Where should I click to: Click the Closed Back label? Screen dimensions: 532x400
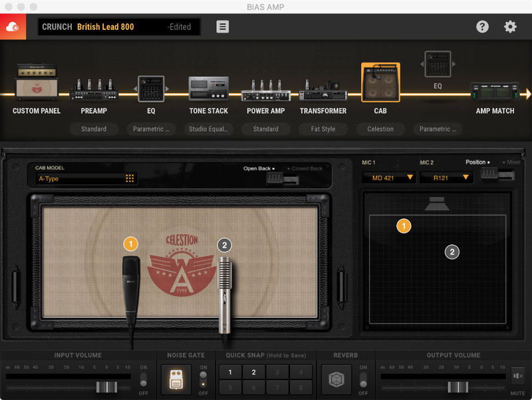[x=307, y=168]
